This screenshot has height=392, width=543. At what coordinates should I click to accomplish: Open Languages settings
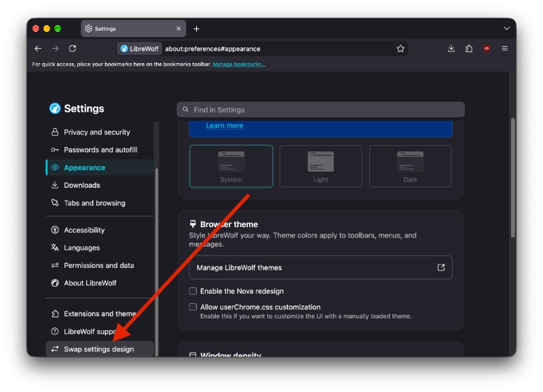click(x=99, y=248)
